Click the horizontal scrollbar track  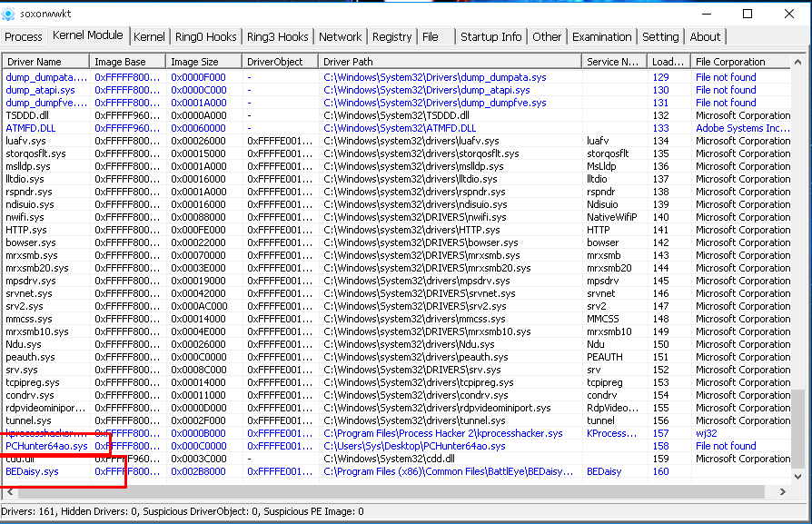click(x=392, y=492)
